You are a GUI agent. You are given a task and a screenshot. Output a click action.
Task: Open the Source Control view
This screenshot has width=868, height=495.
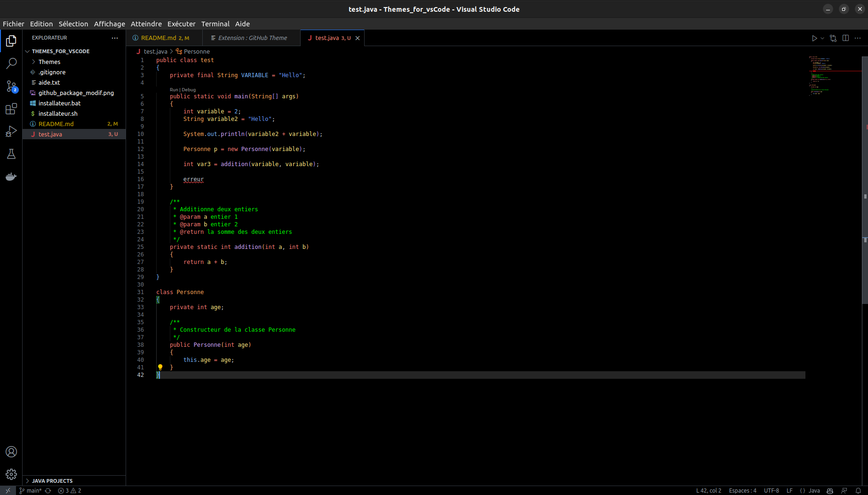[x=11, y=86]
